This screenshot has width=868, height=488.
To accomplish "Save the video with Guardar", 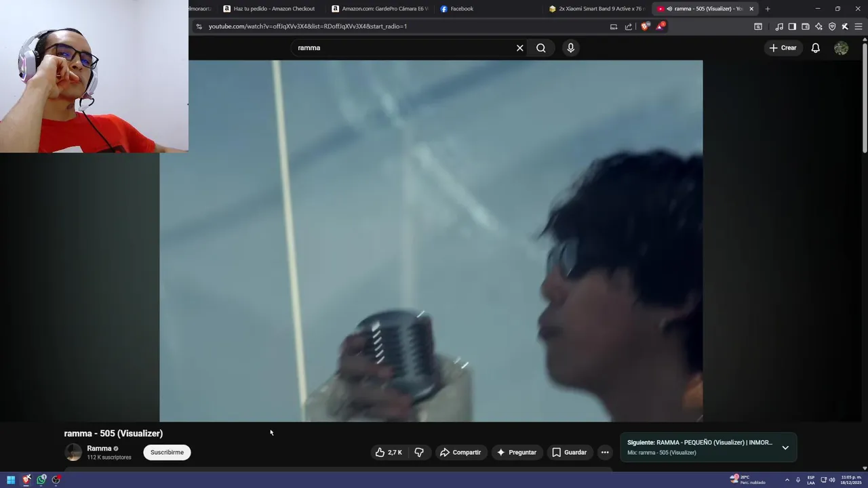I will (570, 452).
